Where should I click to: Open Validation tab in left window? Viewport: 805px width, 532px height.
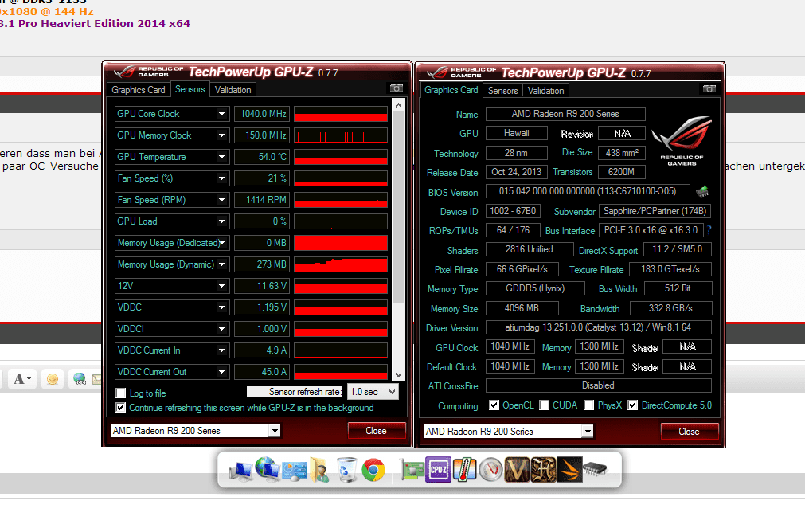coord(233,90)
